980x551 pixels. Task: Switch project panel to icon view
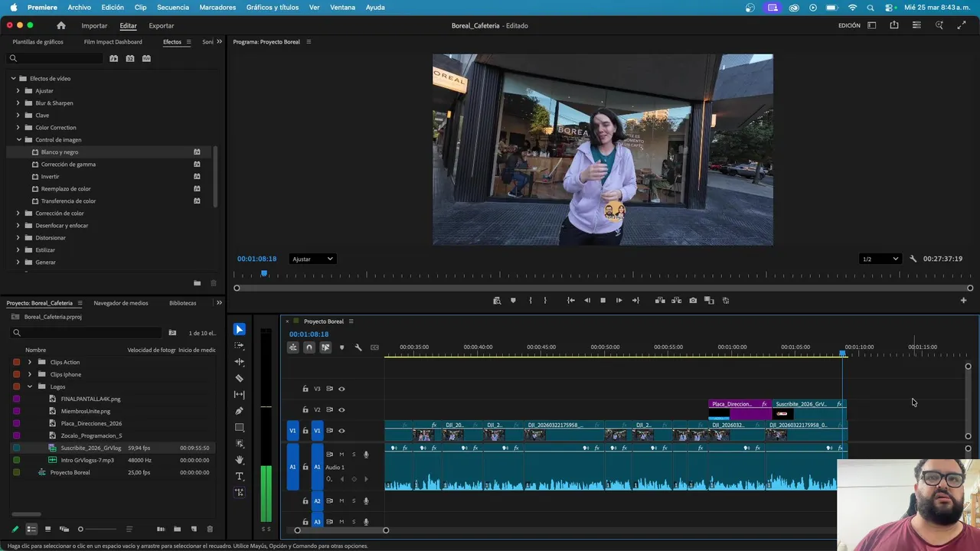point(47,529)
